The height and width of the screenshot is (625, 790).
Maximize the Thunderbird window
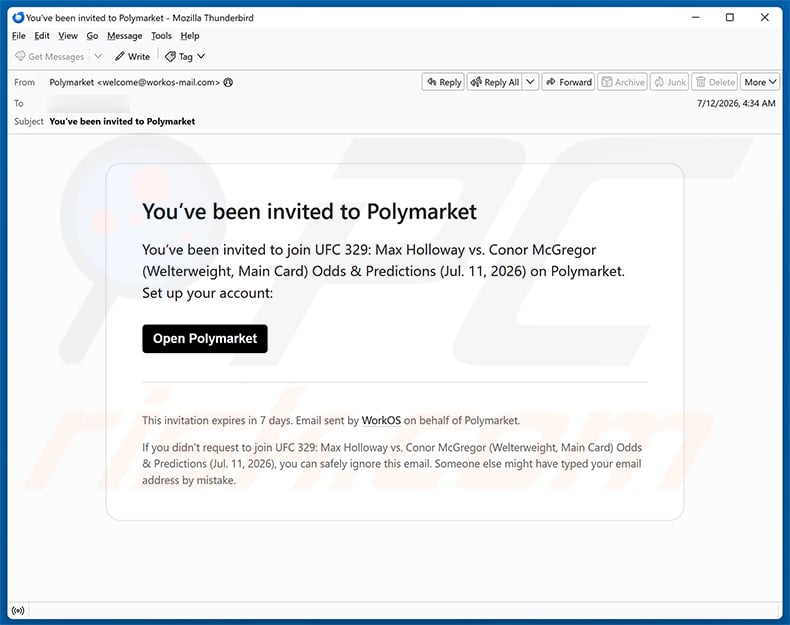[x=730, y=18]
